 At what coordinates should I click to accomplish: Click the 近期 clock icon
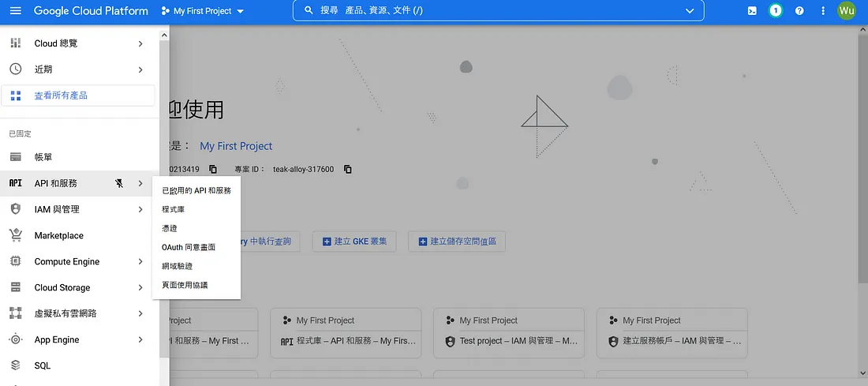16,69
